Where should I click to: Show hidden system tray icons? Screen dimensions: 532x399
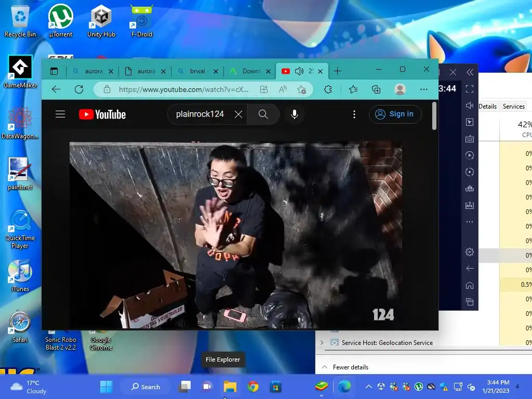click(369, 387)
